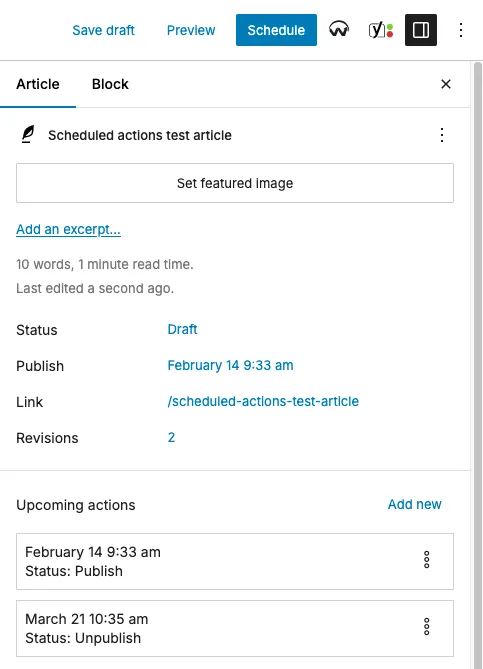Screen dimensions: 483x669
Task: Switch to the Article tab
Action: click(38, 84)
